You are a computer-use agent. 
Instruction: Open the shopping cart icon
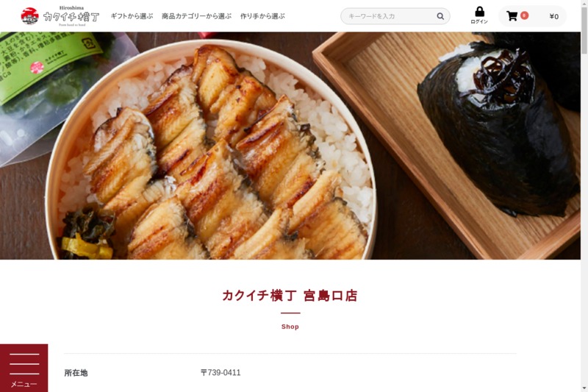512,15
